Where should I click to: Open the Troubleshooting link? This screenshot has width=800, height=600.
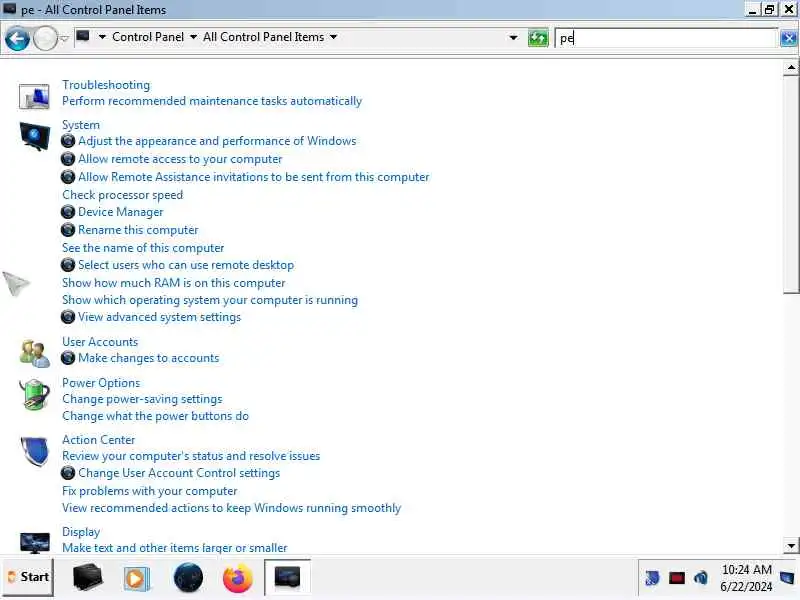tap(106, 85)
